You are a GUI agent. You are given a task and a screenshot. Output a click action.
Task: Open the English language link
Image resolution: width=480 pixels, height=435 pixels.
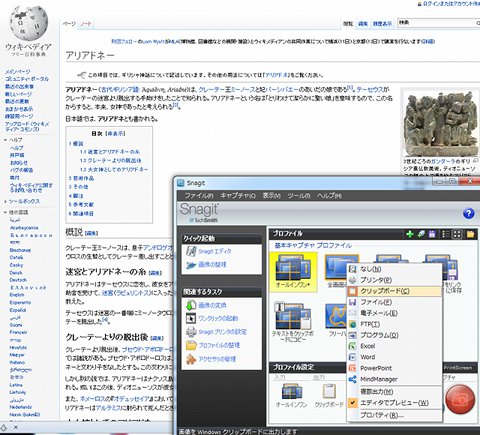click(x=17, y=295)
